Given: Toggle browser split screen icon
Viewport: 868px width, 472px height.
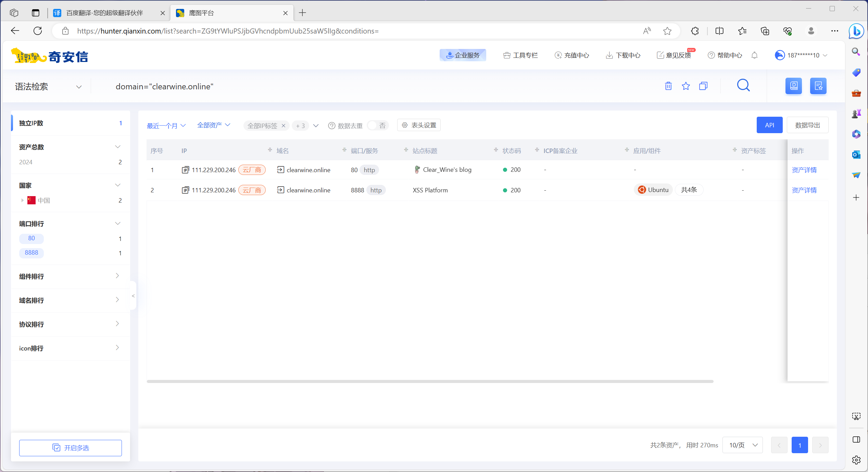Looking at the screenshot, I should 719,31.
